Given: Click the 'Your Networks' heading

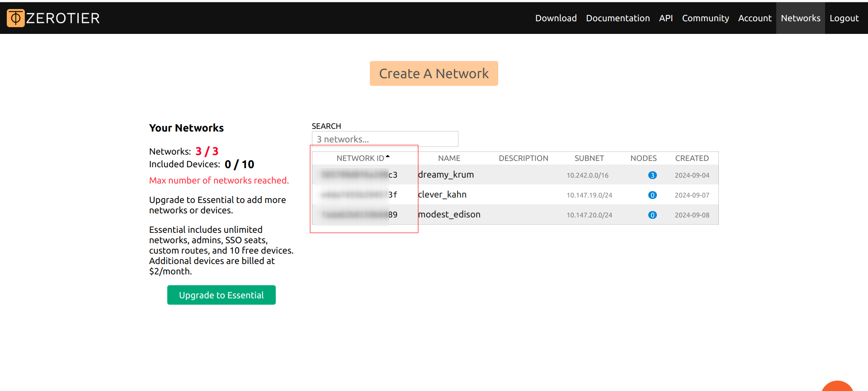Looking at the screenshot, I should tap(186, 128).
